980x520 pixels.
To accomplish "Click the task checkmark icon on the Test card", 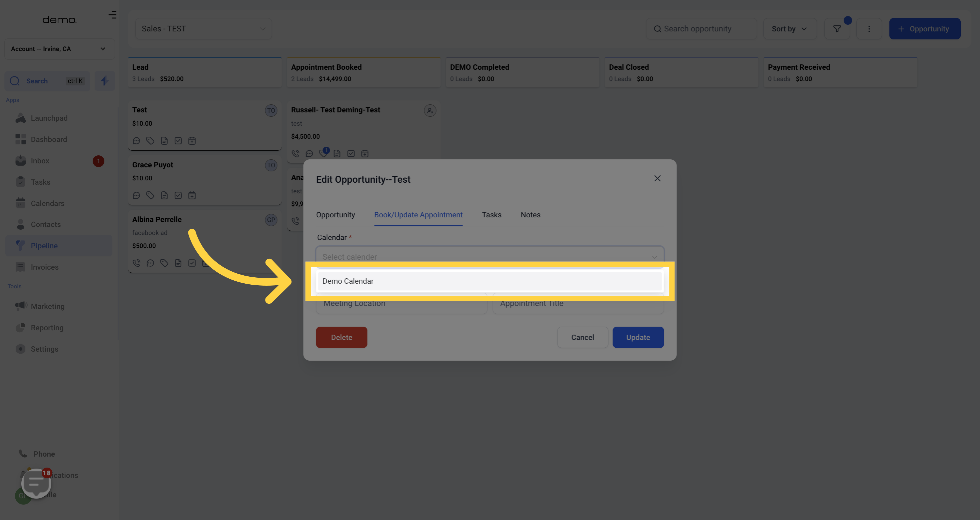I will [x=178, y=141].
